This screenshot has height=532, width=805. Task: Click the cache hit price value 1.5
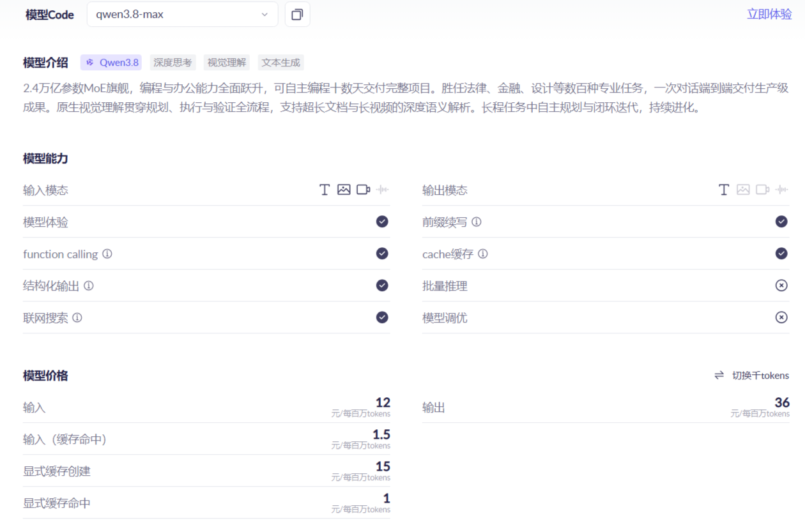pyautogui.click(x=381, y=434)
